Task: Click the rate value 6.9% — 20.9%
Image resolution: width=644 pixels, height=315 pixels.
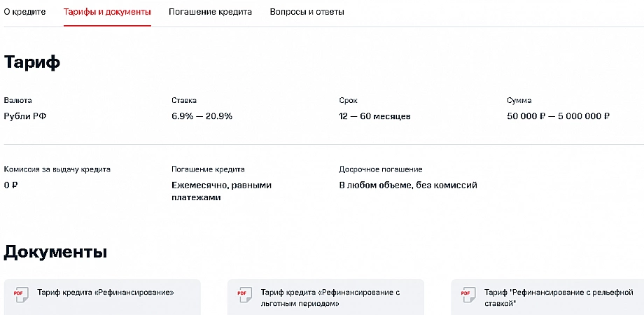Action: pos(202,116)
